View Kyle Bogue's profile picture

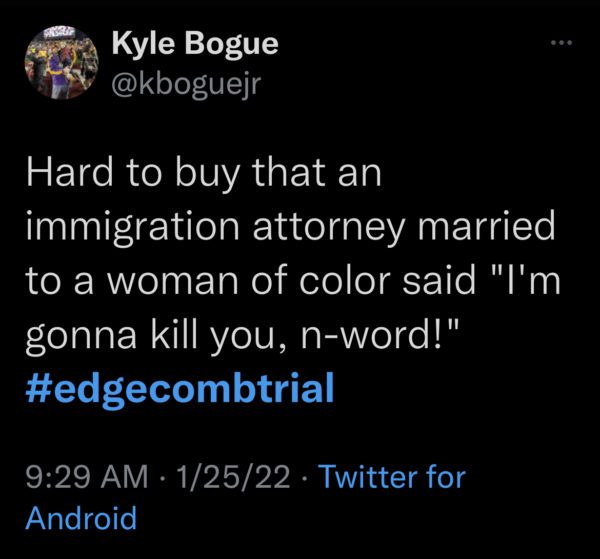[x=62, y=62]
